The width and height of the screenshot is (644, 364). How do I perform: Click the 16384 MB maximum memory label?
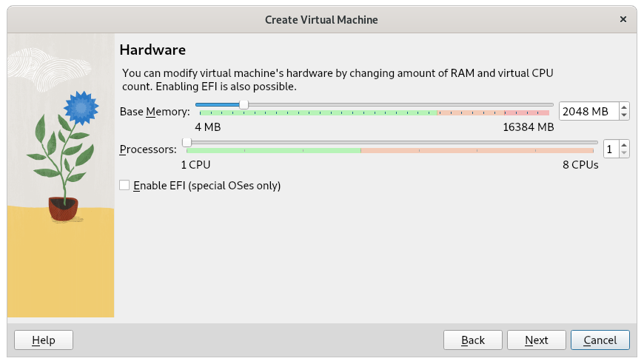pos(529,127)
